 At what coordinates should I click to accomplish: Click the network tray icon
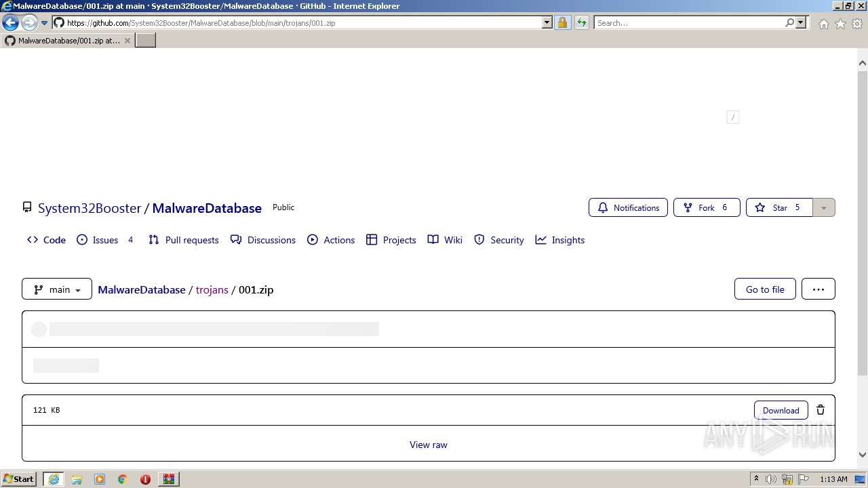[x=787, y=479]
